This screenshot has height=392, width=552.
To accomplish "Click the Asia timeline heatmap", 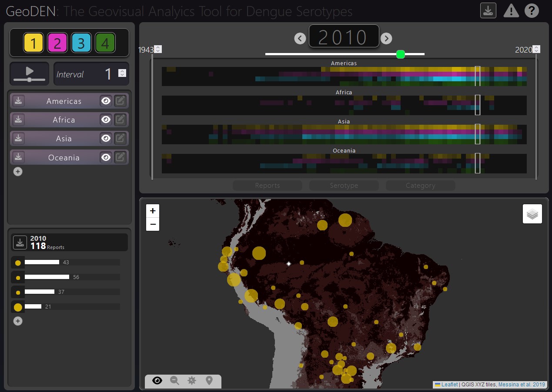I will tap(344, 135).
